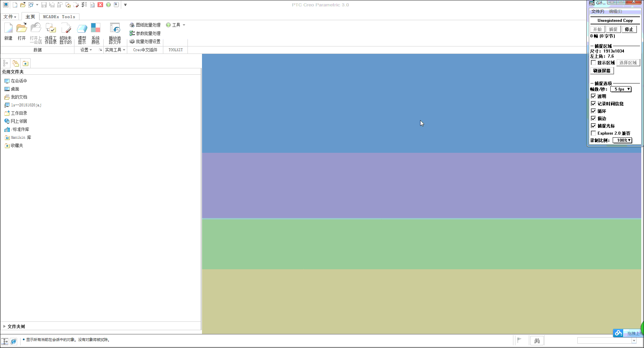
Task: Switch to MCADEx Tools tab
Action: [x=59, y=16]
